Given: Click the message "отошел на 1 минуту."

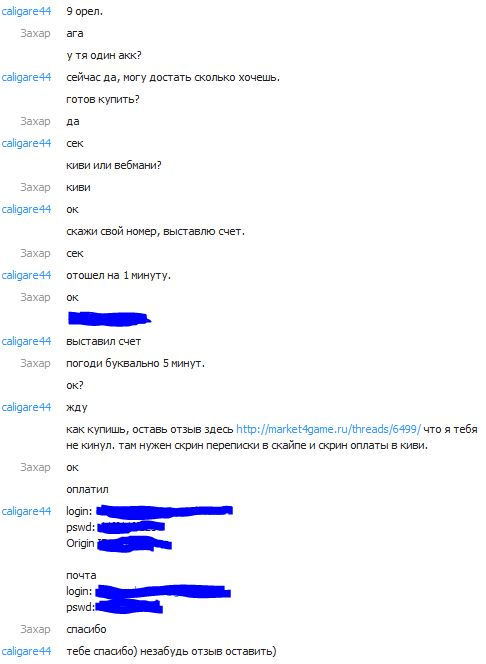Looking at the screenshot, I should coord(119,276).
